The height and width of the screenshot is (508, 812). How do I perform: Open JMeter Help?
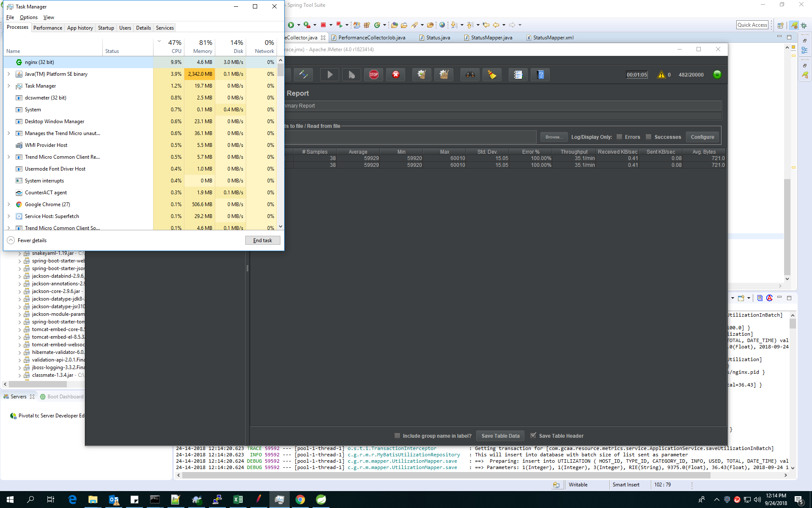click(540, 75)
